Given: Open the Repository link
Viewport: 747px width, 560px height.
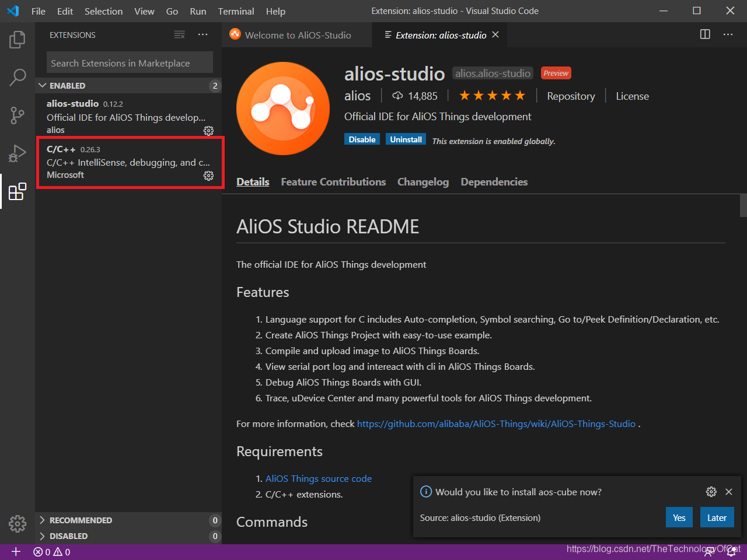Looking at the screenshot, I should [x=571, y=96].
